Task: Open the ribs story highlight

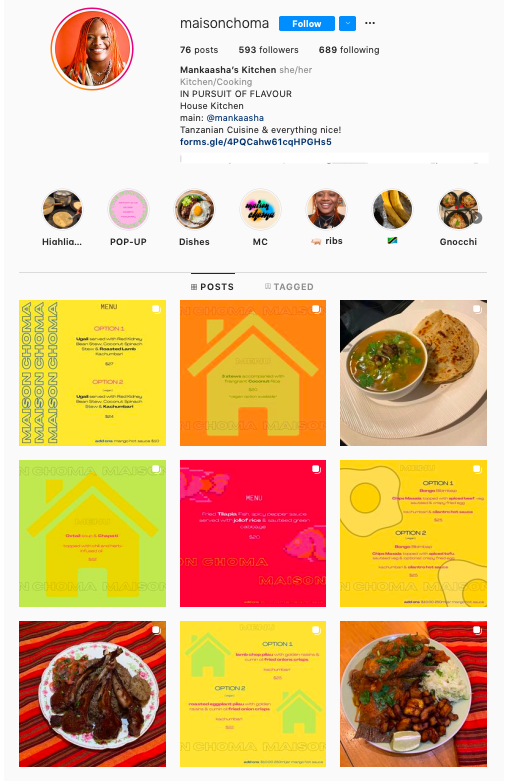Action: click(326, 210)
